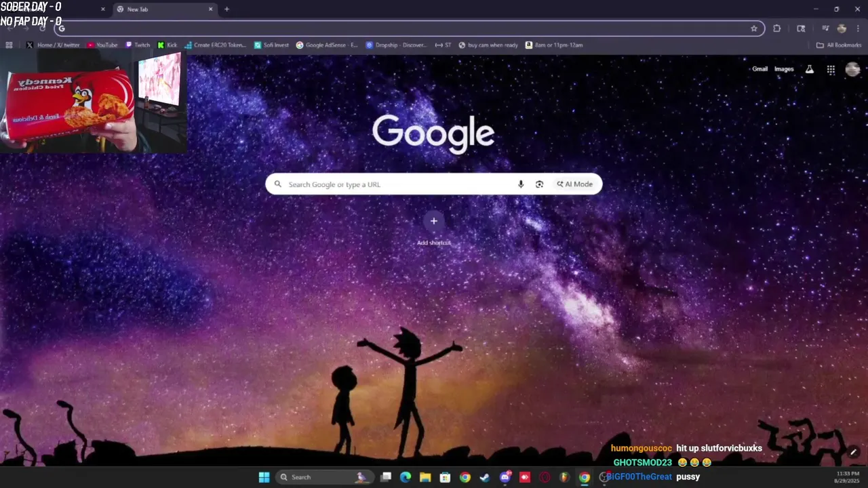
Task: Open the red app icon after Discord
Action: (x=524, y=477)
